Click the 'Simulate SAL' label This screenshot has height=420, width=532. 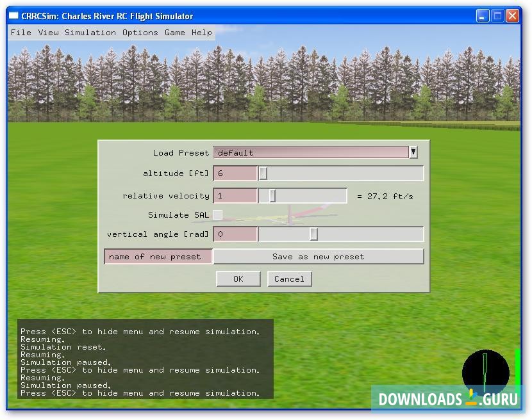point(178,215)
